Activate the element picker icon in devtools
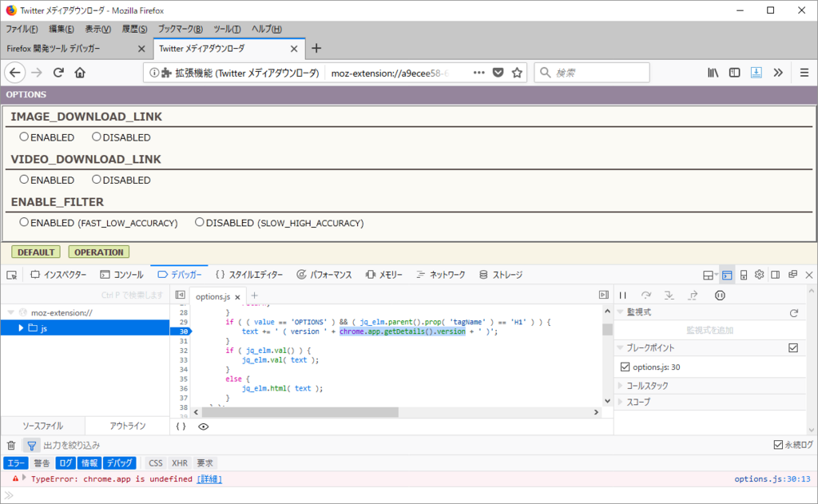Viewport: 818px width, 504px height. pyautogui.click(x=11, y=275)
